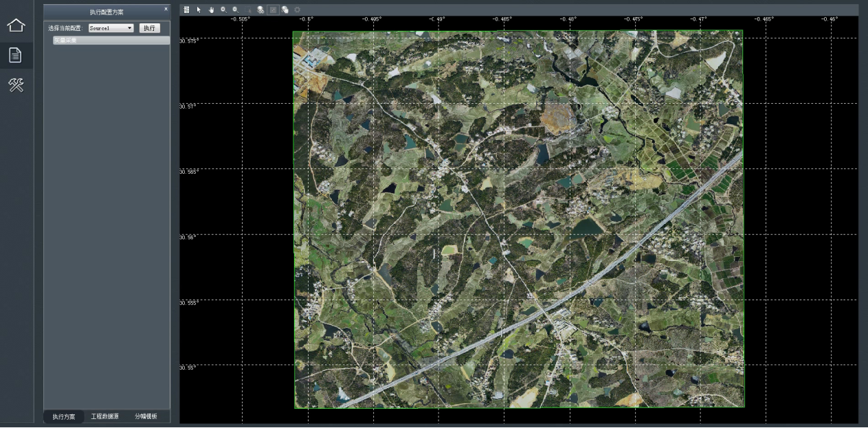Select the 矢量采集 list item
868x428 pixels.
107,41
